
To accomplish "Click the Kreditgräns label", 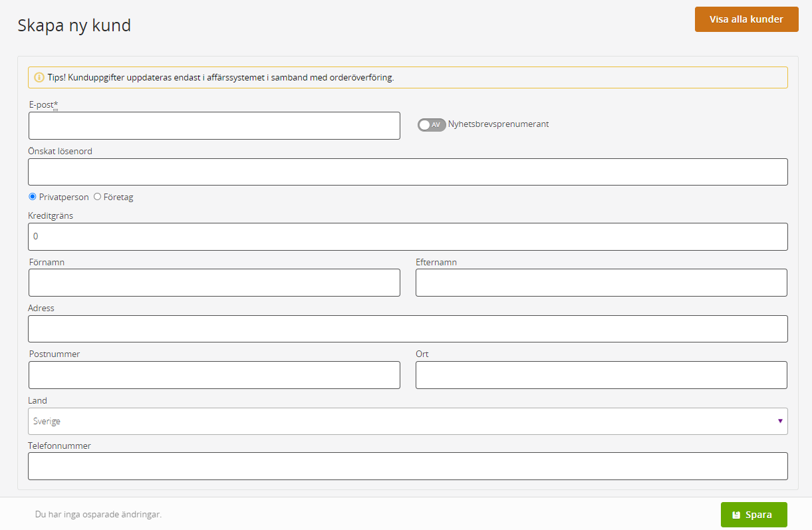I will click(x=51, y=216).
